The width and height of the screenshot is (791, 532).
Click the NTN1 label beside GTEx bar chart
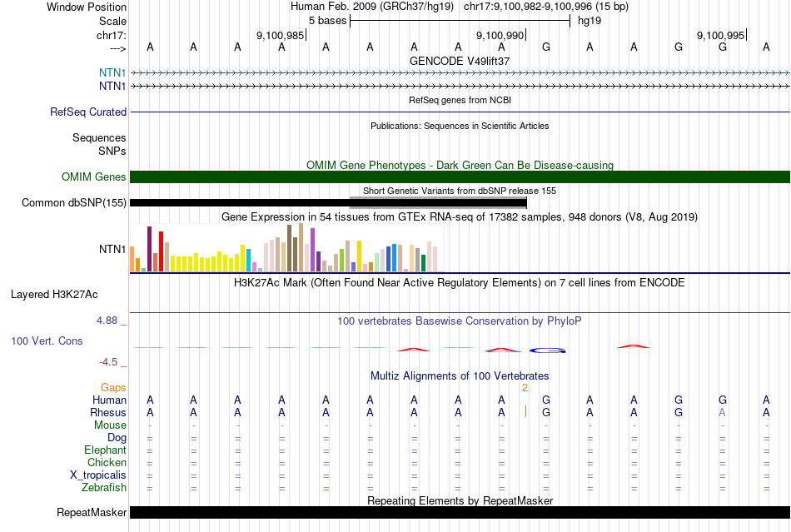(112, 249)
